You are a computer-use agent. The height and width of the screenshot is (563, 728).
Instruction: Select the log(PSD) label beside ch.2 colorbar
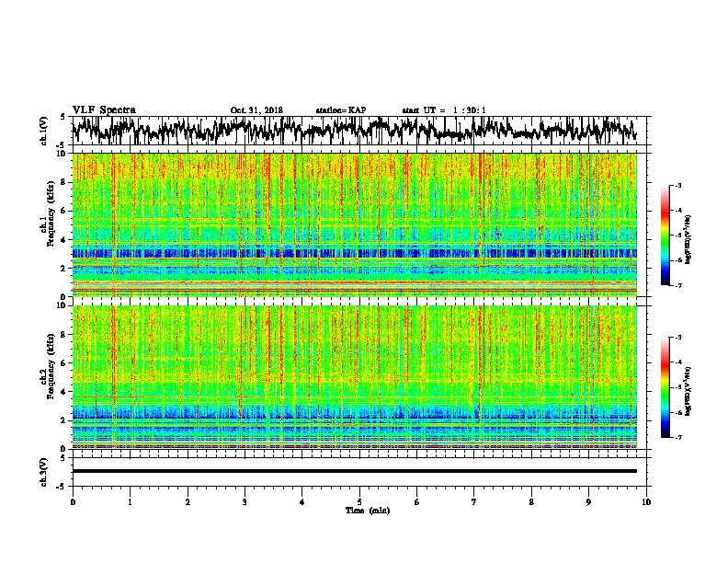click(x=688, y=391)
